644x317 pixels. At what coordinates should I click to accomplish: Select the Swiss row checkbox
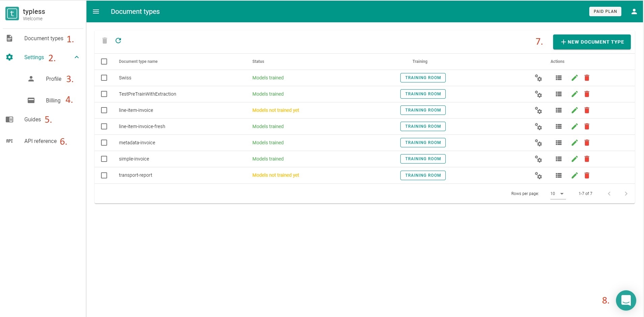[x=104, y=78]
